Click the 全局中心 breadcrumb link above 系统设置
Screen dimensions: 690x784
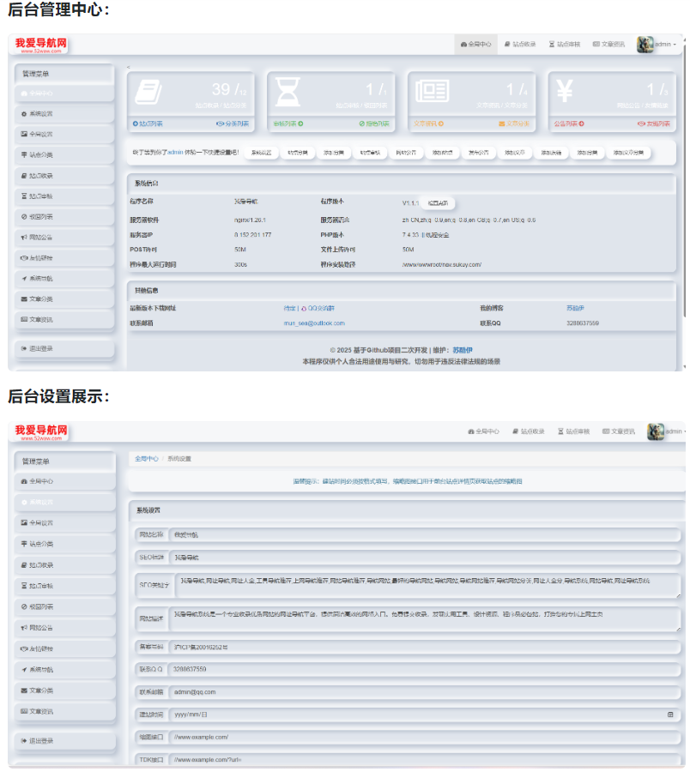click(x=147, y=459)
